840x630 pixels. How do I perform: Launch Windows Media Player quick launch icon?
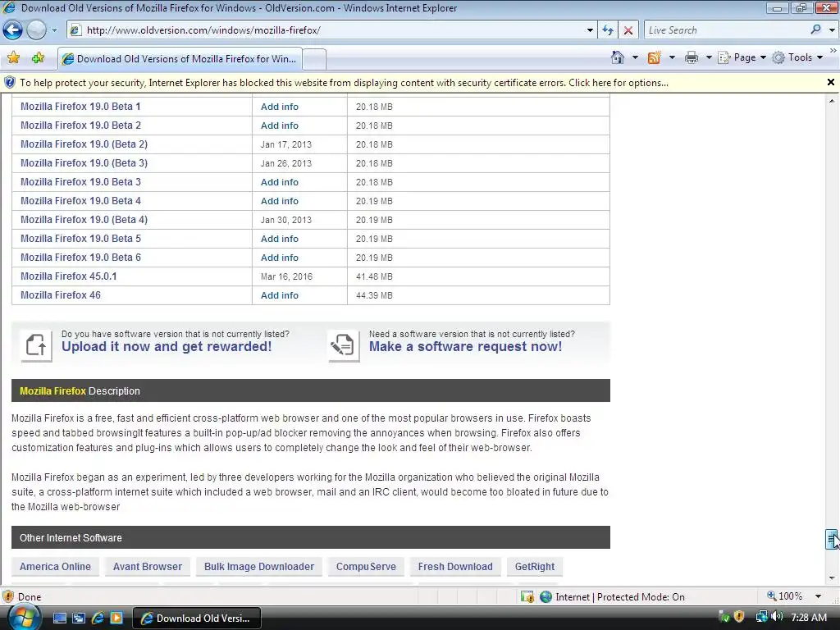(116, 619)
